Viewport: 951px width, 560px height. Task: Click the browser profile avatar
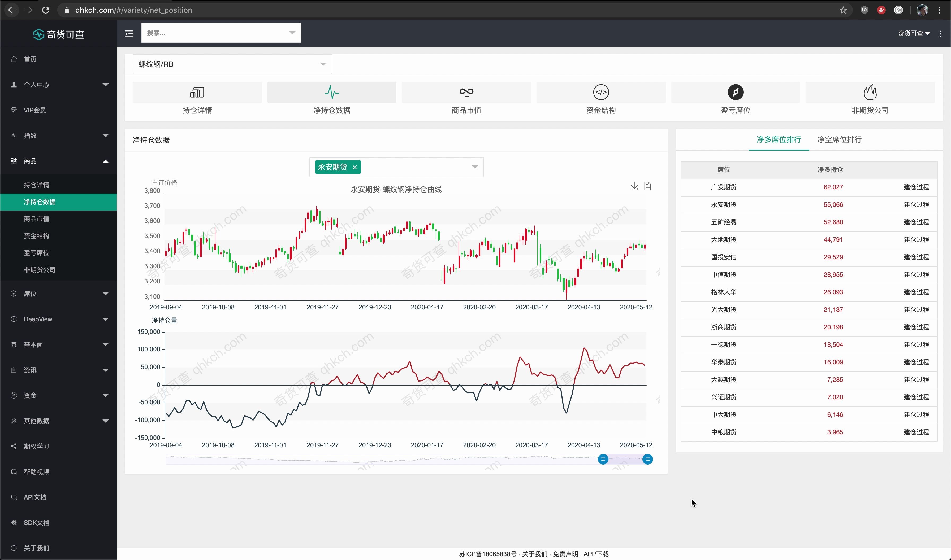point(922,10)
